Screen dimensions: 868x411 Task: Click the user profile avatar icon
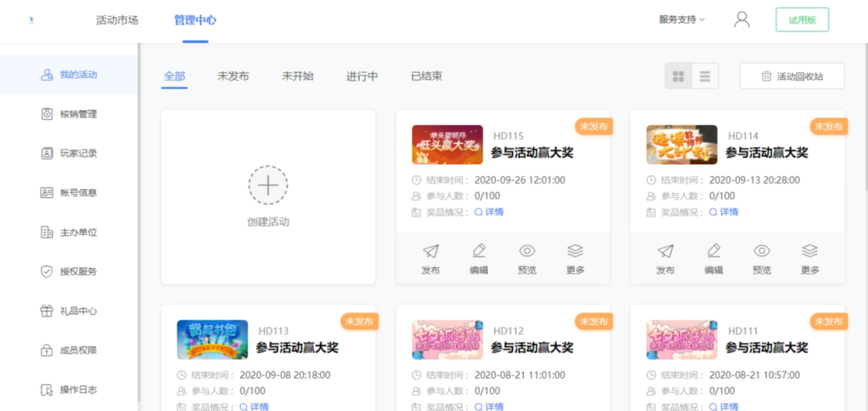(x=741, y=20)
